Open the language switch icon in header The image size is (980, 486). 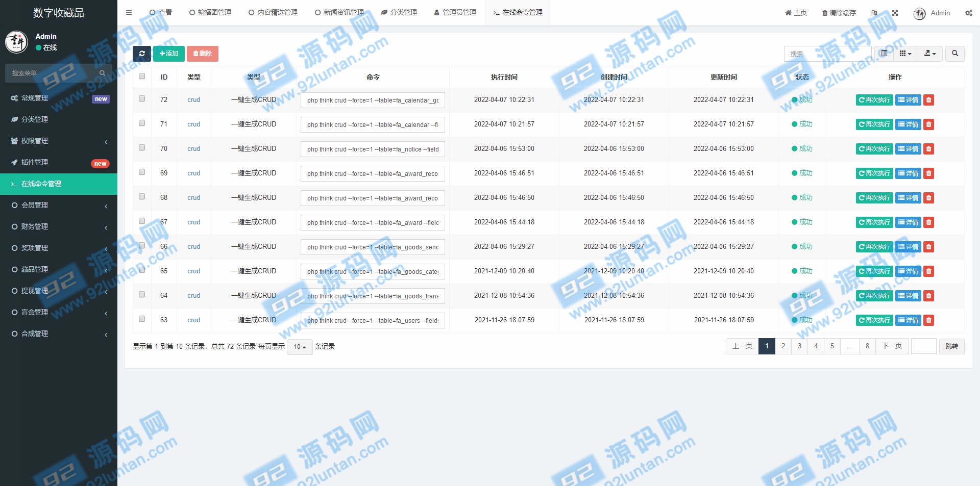click(x=874, y=13)
